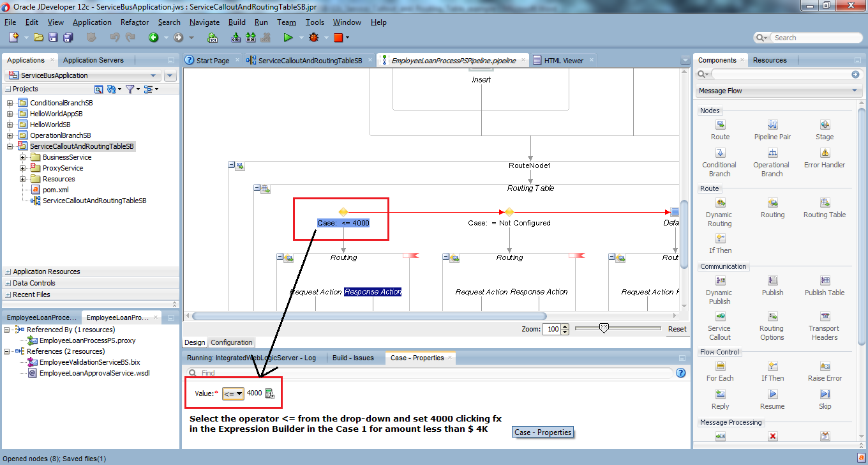Switch to the Start Page tab
The height and width of the screenshot is (465, 868).
213,60
